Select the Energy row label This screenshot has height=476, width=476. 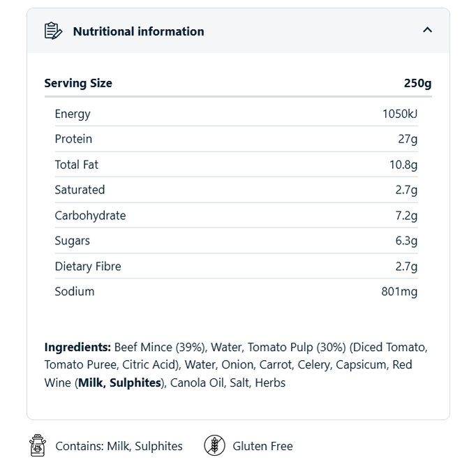pyautogui.click(x=73, y=114)
